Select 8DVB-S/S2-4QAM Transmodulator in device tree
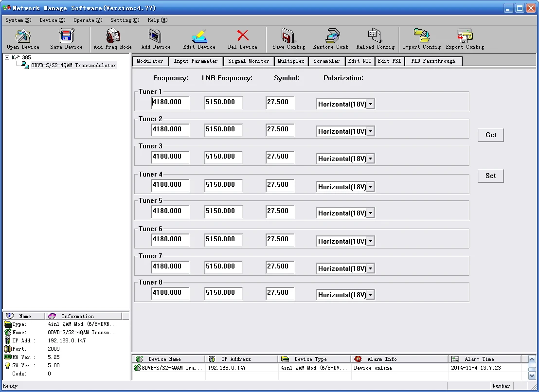539x392 pixels. coord(73,65)
